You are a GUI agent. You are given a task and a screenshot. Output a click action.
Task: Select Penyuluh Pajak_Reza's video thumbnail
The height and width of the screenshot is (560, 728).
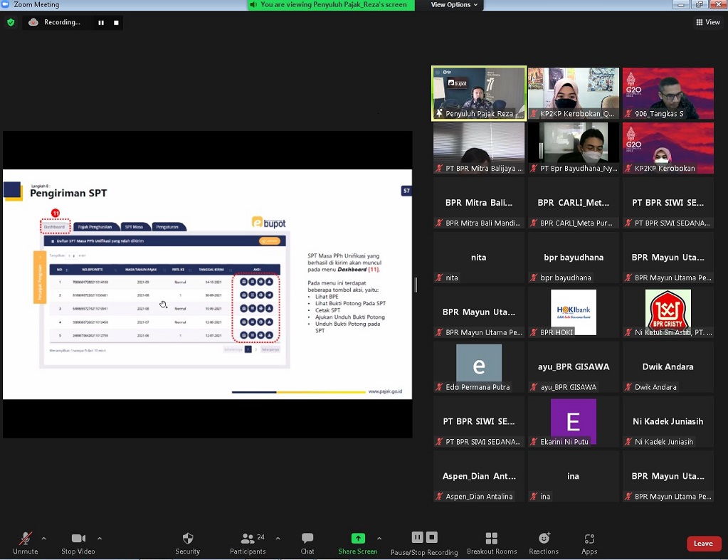479,93
